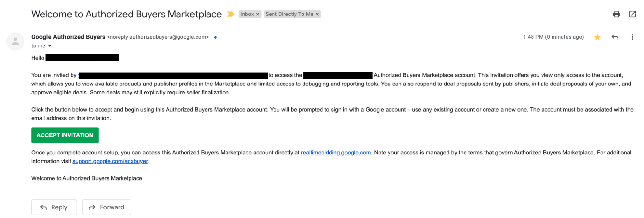Remove the Inbox label from the email

pos(258,14)
